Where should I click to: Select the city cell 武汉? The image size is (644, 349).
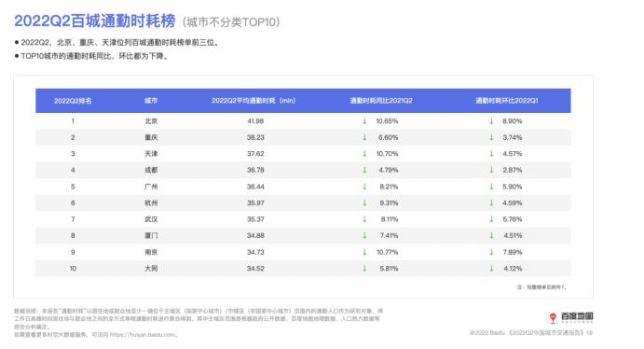point(151,219)
